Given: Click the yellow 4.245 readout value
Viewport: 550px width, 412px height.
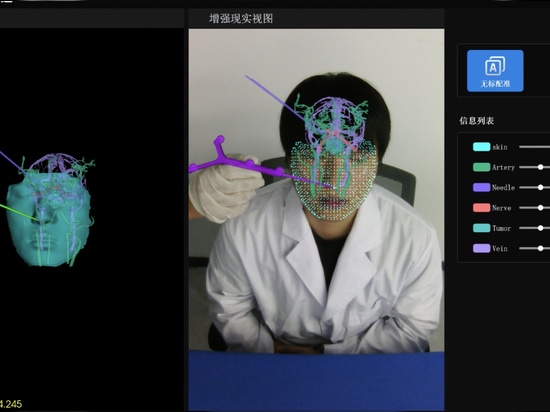Looking at the screenshot, I should point(11,404).
